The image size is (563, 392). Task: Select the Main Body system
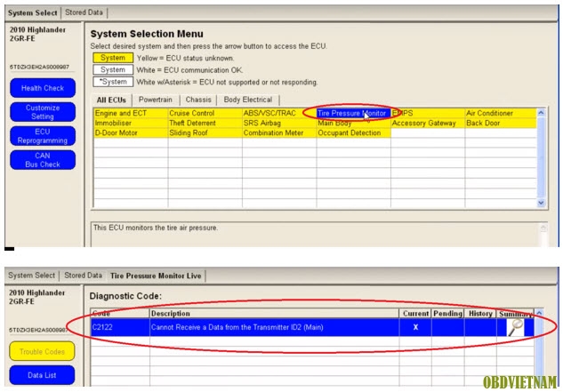coord(354,124)
